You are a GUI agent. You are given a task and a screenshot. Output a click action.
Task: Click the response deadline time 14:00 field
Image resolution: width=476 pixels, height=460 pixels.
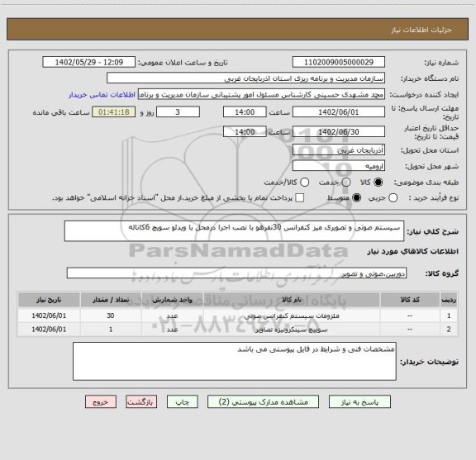coord(245,112)
